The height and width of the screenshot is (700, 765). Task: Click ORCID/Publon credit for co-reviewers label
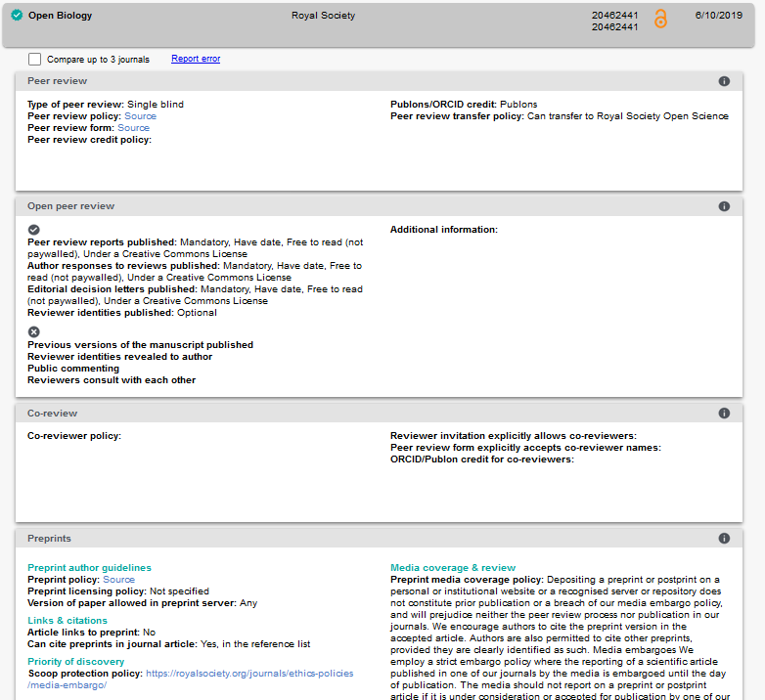coord(482,459)
